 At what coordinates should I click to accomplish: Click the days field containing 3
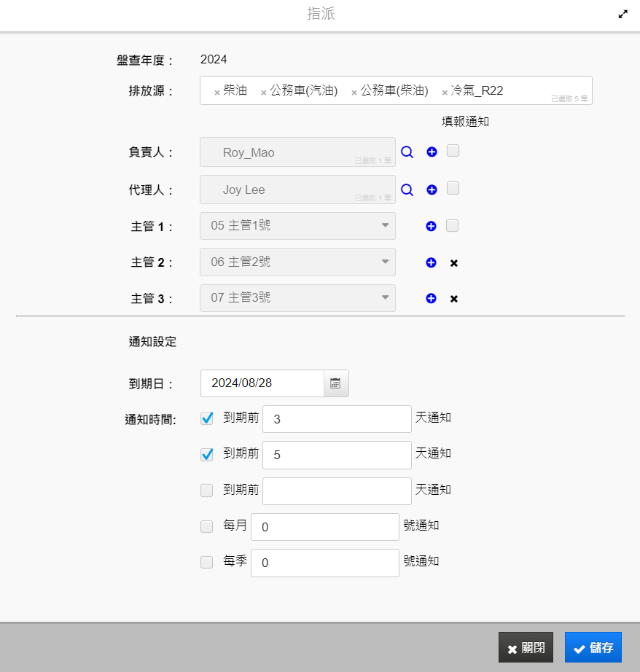337,419
